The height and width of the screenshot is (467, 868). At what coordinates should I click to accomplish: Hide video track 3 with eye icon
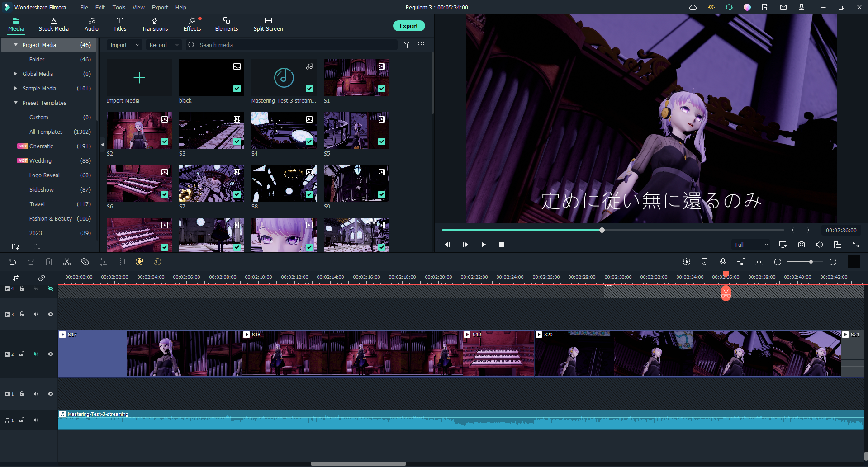pyautogui.click(x=51, y=314)
